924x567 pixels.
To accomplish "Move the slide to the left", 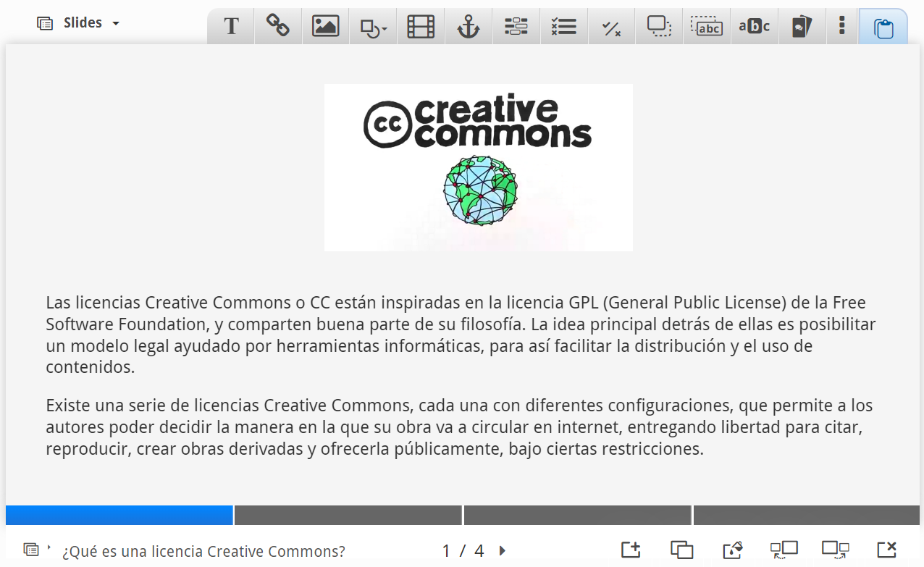I will click(784, 550).
